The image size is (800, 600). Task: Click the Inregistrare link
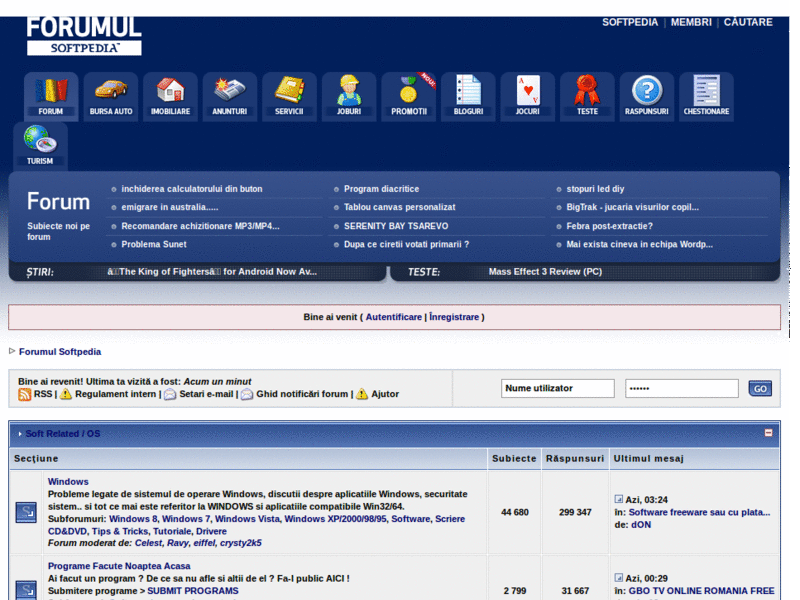point(454,317)
